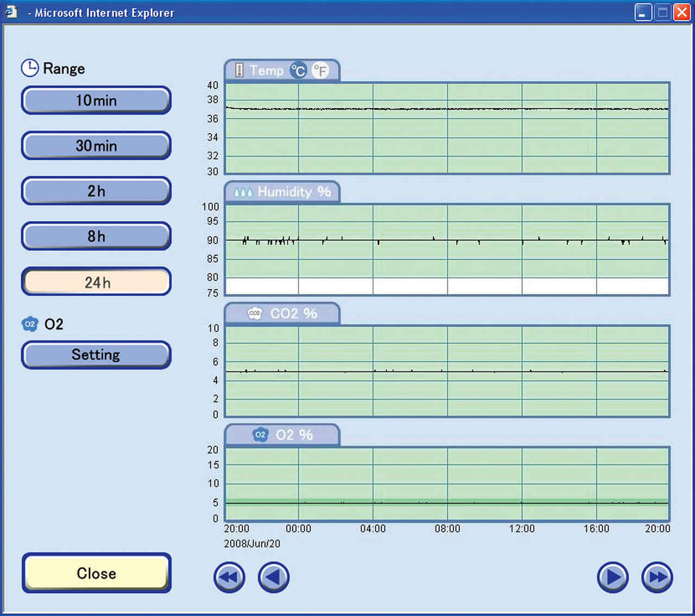Select the O2 % chart tab
Image resolution: width=695 pixels, height=616 pixels.
[x=282, y=435]
